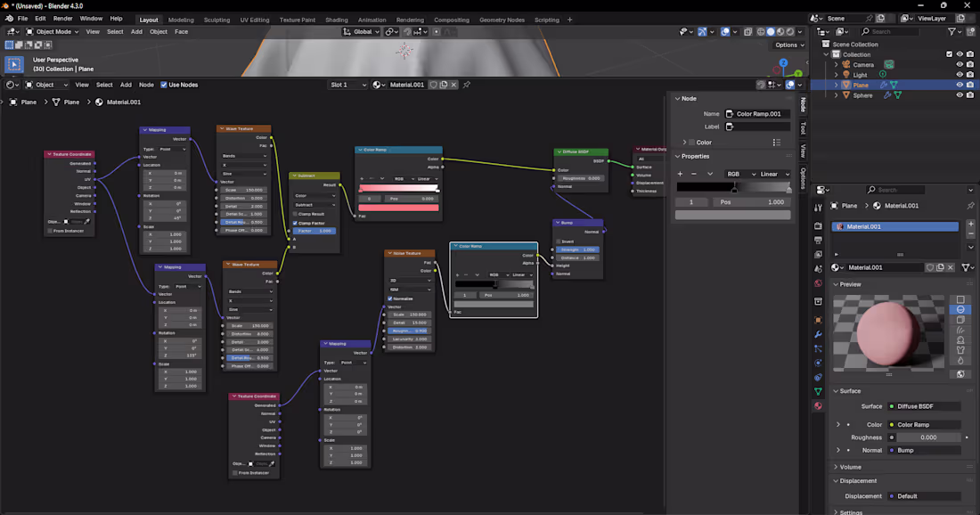Select the Modifier Properties wrench icon
This screenshot has width=980, height=515.
(x=818, y=334)
